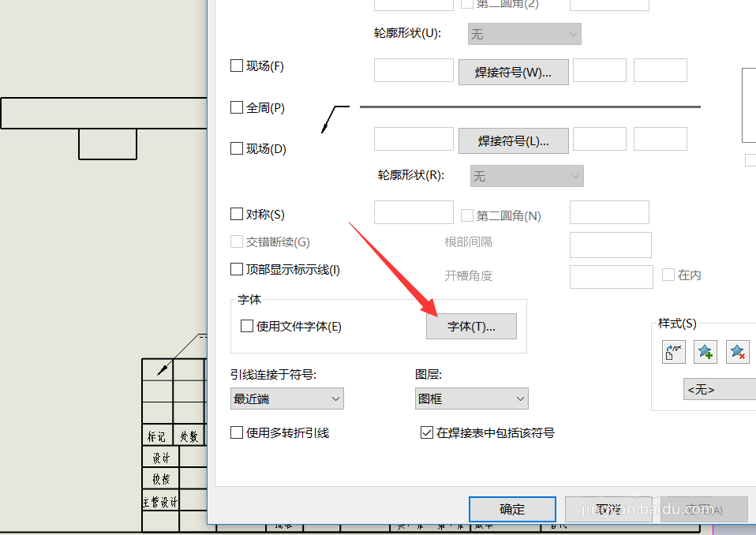
Task: Toggle 使用多转折引线 checkbox
Action: (x=236, y=433)
